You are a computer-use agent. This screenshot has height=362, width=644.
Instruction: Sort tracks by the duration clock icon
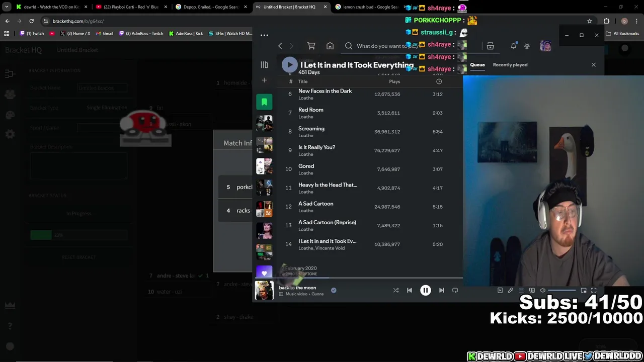click(x=439, y=81)
